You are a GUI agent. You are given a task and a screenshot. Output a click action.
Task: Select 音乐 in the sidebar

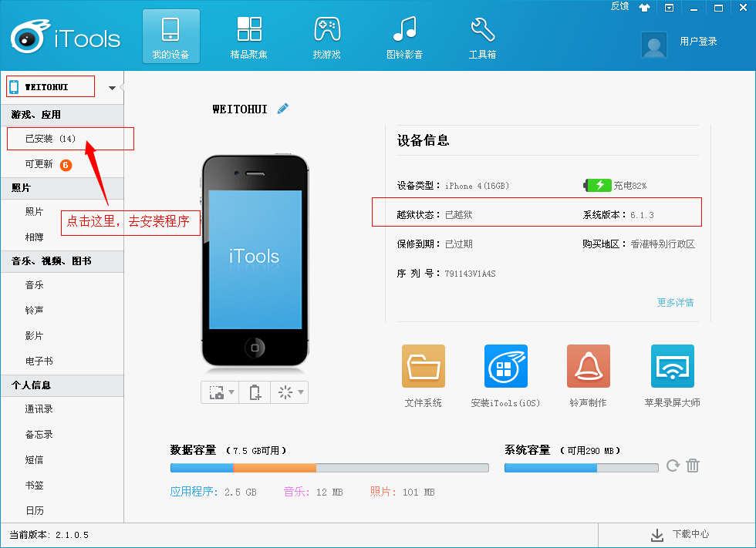pyautogui.click(x=34, y=285)
